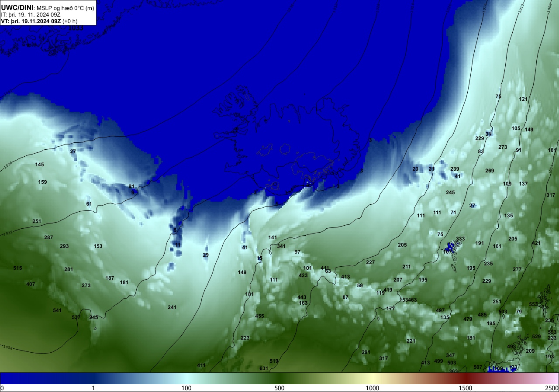Click the 1500 label on the color scale
This screenshot has height=392, width=559.
click(466, 388)
